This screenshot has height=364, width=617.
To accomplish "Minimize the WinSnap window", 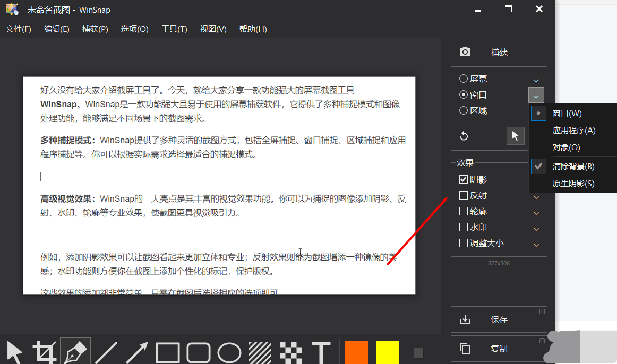I will coord(477,10).
